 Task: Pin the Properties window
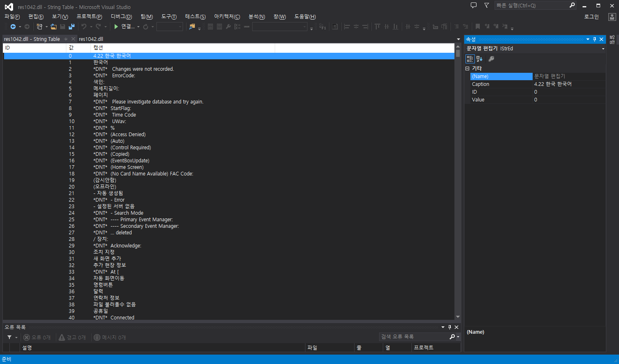(594, 39)
